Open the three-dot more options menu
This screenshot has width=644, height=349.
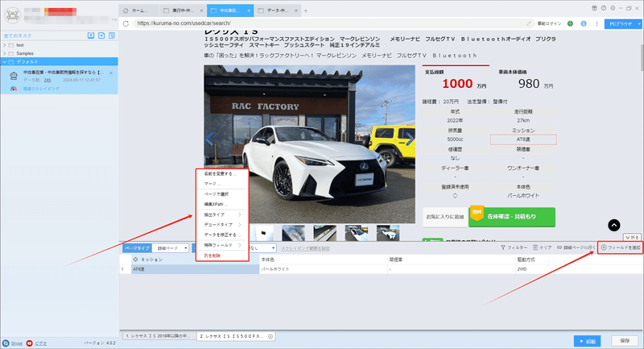[597, 23]
